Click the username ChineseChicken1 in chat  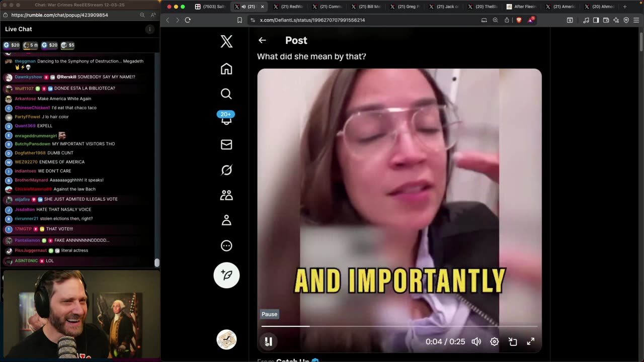[x=32, y=108]
